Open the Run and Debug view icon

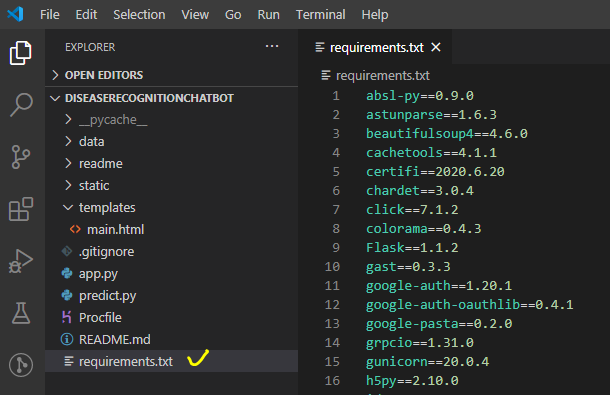pos(21,261)
